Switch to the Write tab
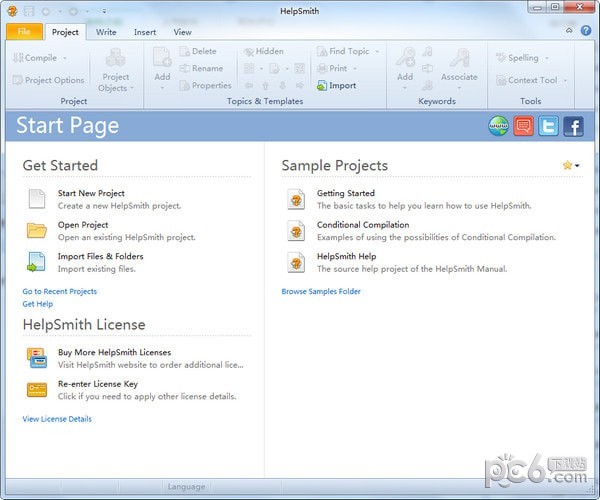The height and width of the screenshot is (500, 600). tap(106, 32)
